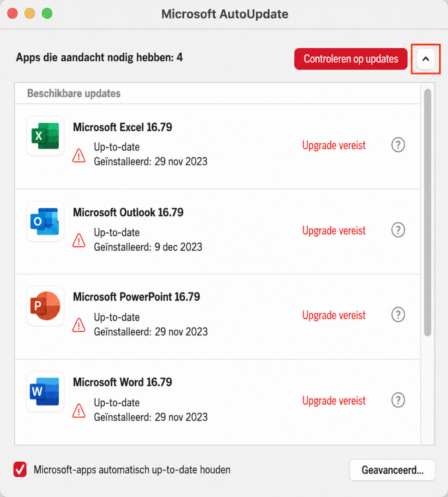Viewport: 448px width, 497px height.
Task: Open help for Microsoft Word row
Action: 398,400
